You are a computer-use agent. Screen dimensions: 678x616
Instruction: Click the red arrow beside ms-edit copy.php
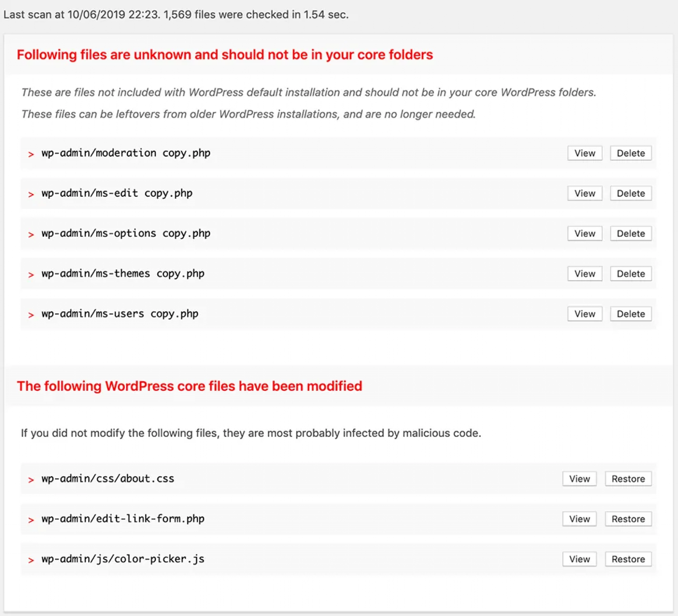(x=31, y=194)
